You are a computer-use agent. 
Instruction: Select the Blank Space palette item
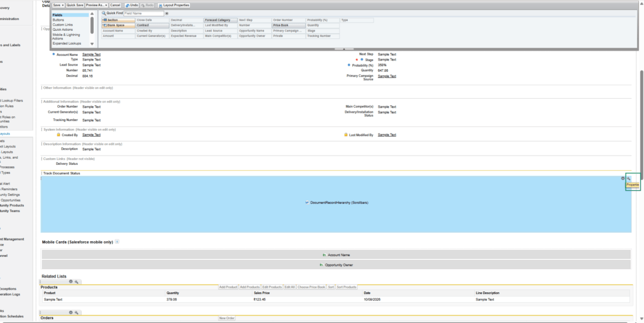(x=118, y=25)
